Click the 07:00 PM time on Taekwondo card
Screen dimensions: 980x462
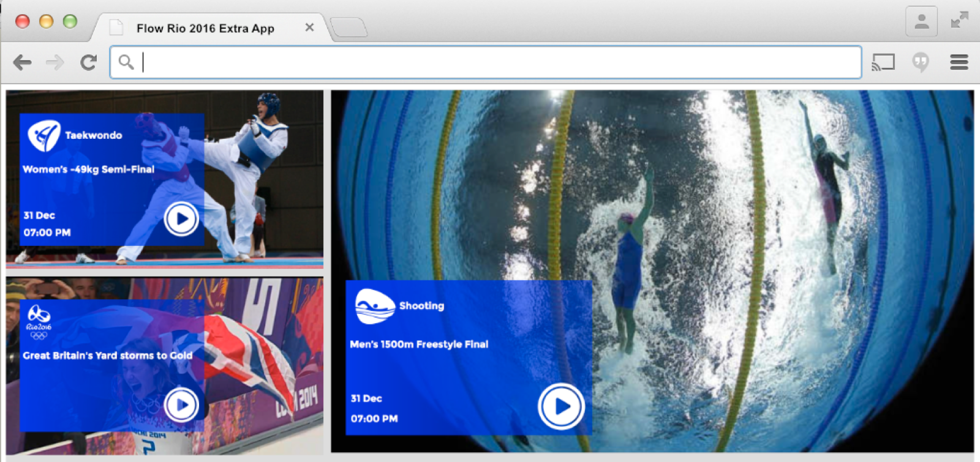click(47, 233)
